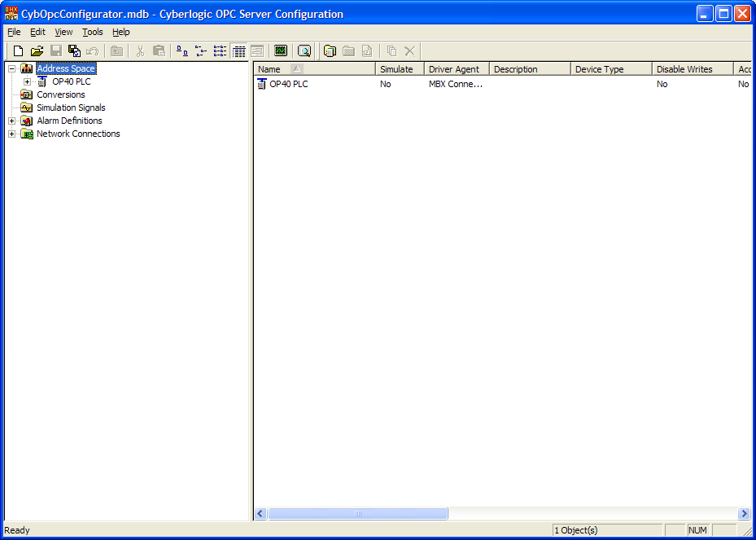Expand the OP40 PLC tree node
The height and width of the screenshot is (540, 756).
pos(27,82)
